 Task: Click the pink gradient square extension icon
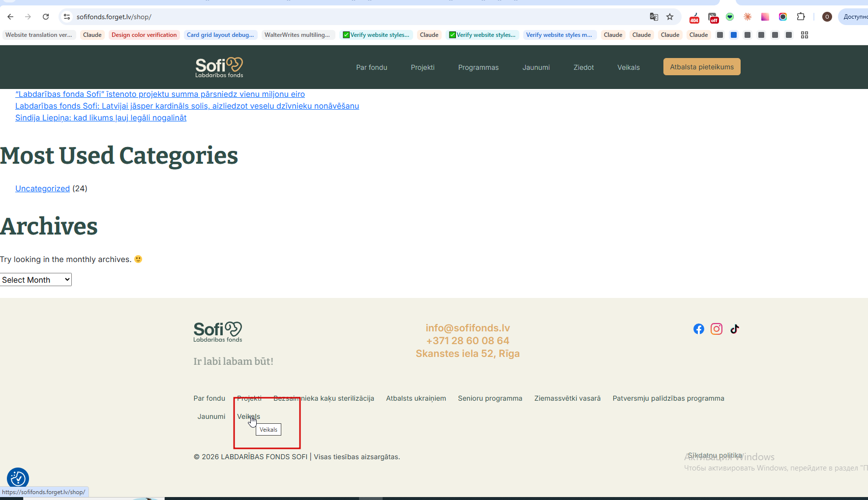[x=765, y=17]
